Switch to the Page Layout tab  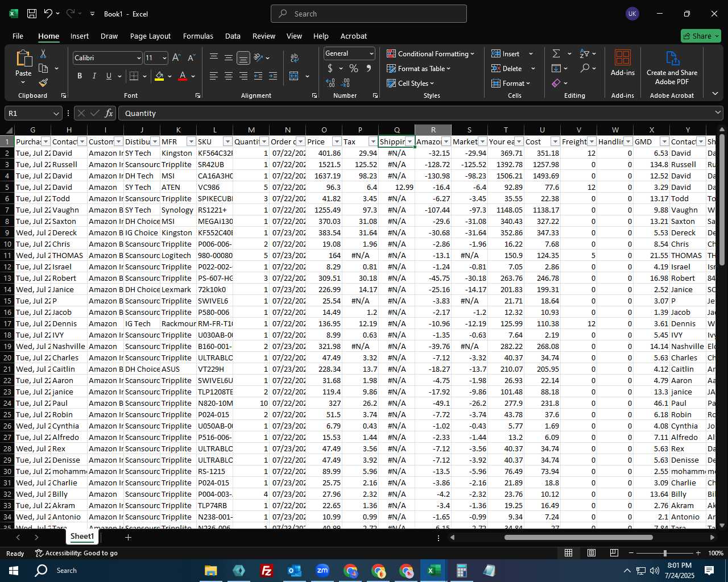coord(150,36)
